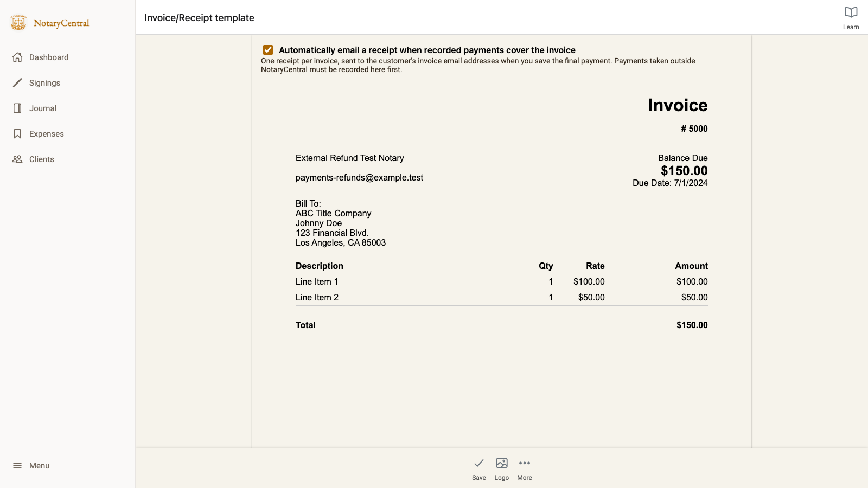The width and height of the screenshot is (868, 488).
Task: Go to Clients in the sidebar
Action: coord(42,159)
